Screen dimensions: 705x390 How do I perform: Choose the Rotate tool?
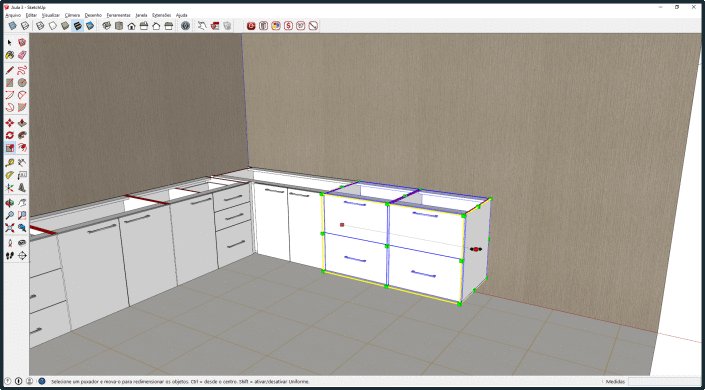9,135
